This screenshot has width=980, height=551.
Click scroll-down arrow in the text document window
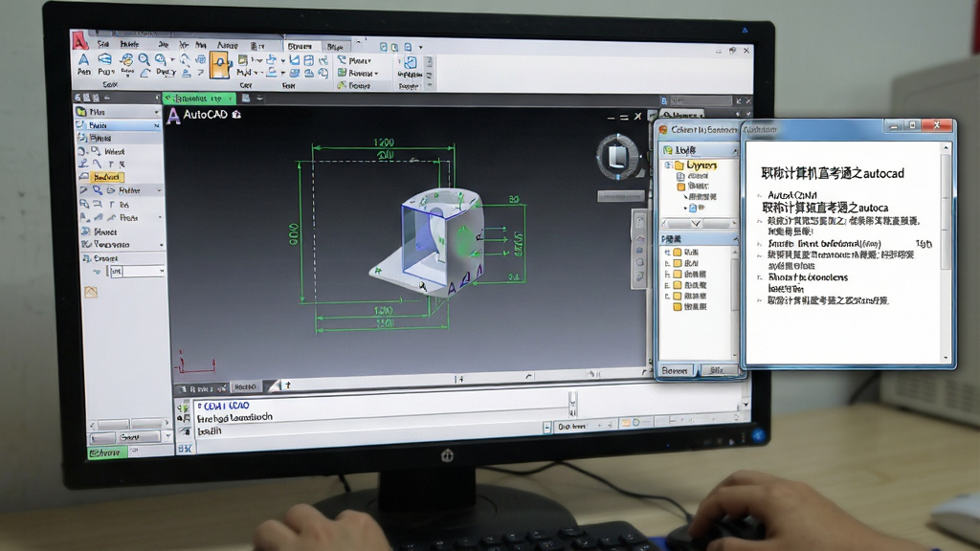[945, 358]
